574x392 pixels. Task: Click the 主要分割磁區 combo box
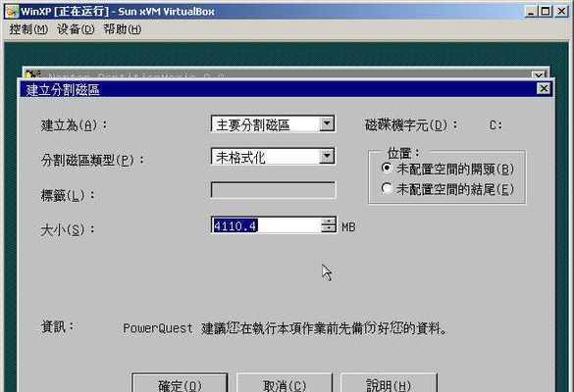coord(274,123)
